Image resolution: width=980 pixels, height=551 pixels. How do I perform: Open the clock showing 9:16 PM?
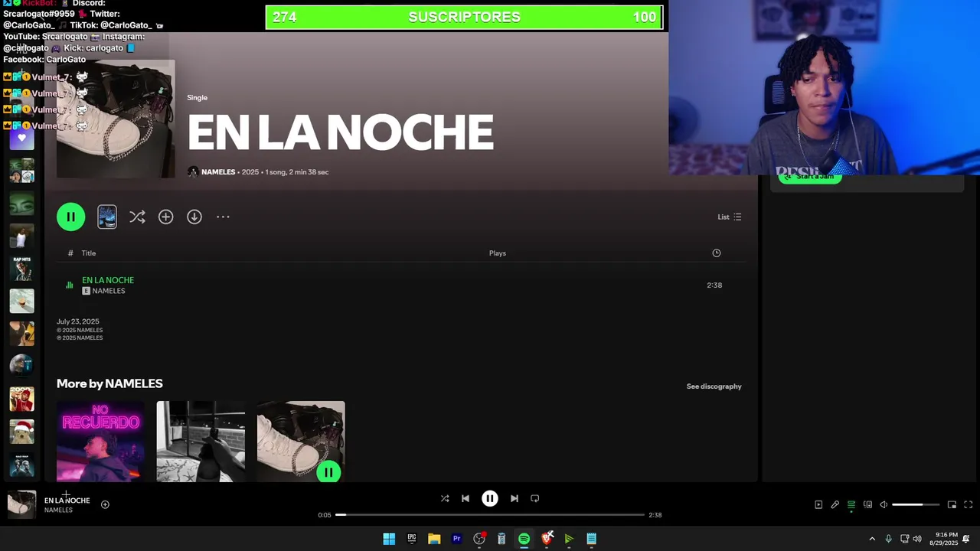pos(944,539)
